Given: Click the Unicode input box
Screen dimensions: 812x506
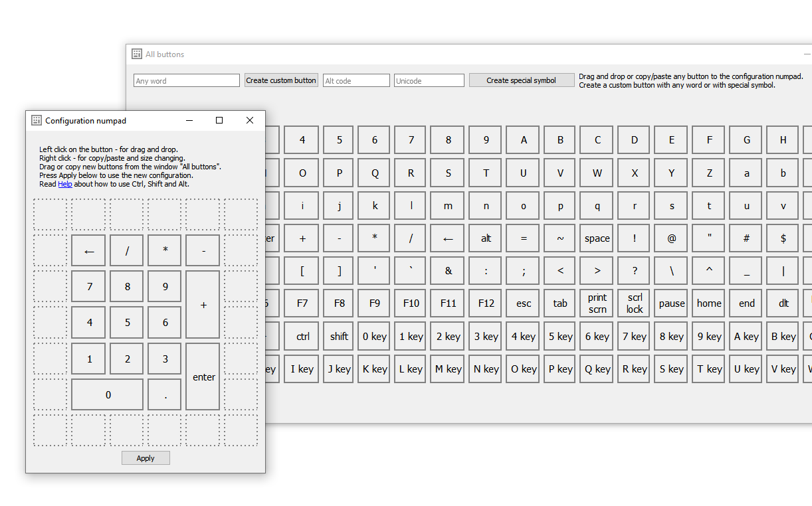Looking at the screenshot, I should tap(429, 81).
